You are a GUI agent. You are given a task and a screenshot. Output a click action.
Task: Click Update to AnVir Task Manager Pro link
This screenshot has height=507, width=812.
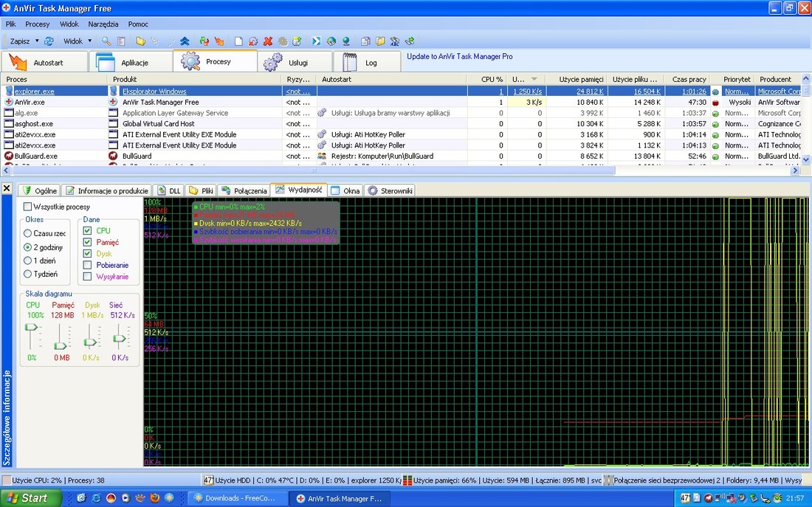459,56
